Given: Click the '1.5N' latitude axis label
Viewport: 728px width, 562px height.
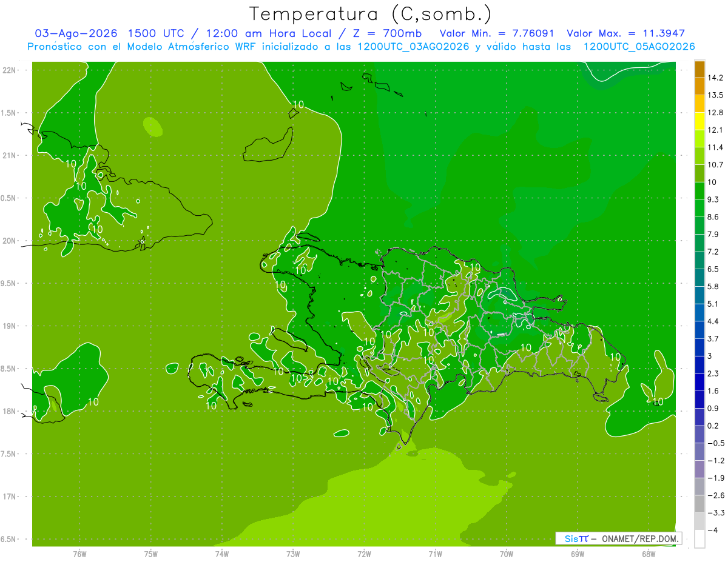Looking at the screenshot, I should 8,113.
